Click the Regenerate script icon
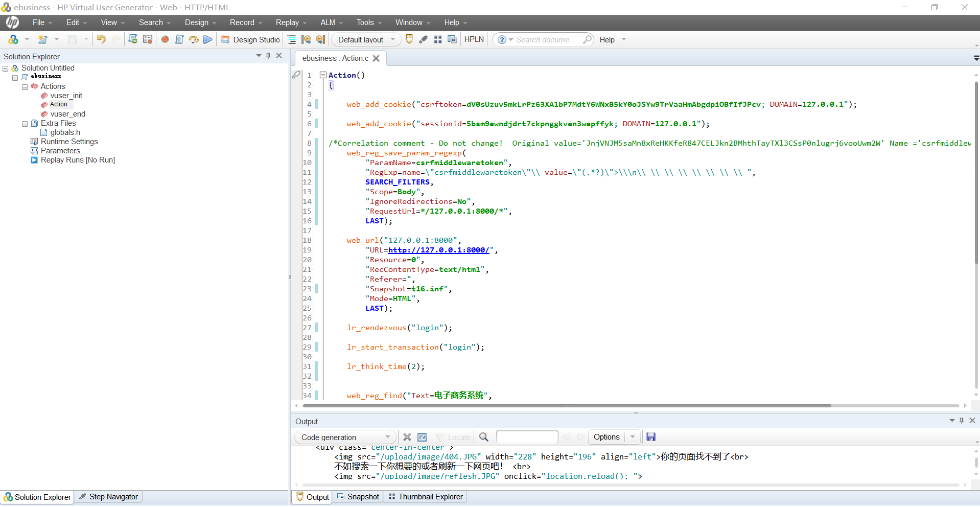This screenshot has height=507, width=980. 133,39
